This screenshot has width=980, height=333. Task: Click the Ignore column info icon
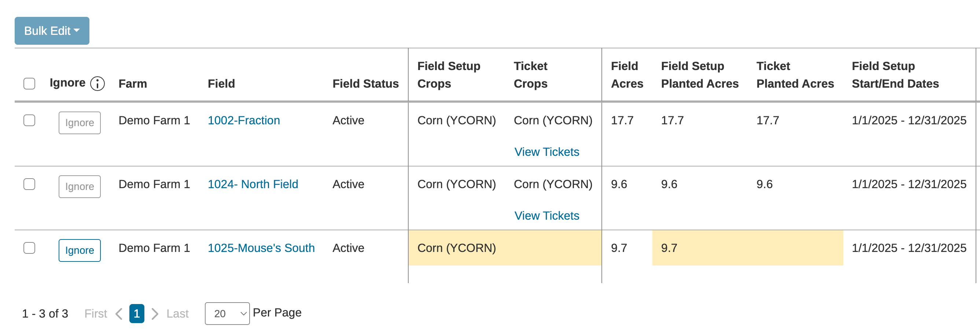(x=97, y=84)
